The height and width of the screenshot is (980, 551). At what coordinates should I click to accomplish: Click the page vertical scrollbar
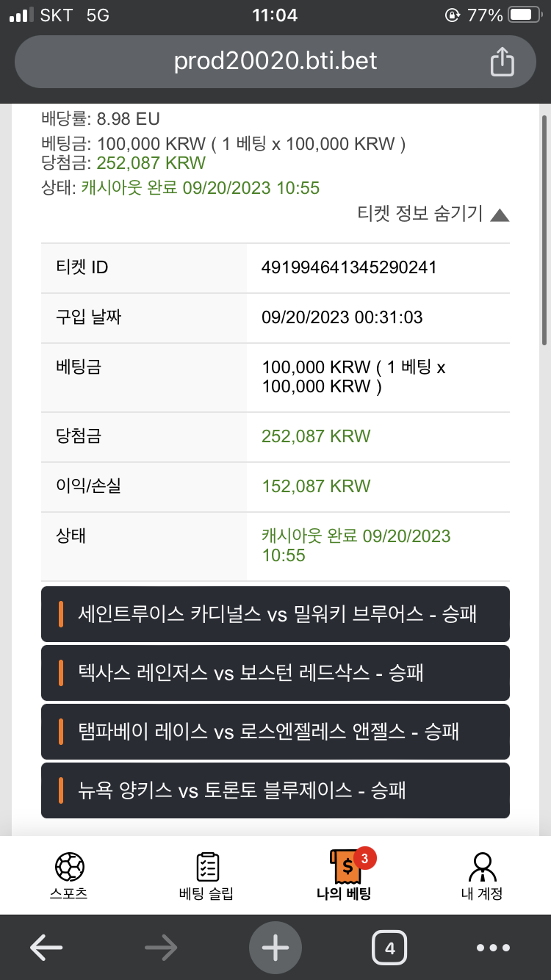click(x=544, y=229)
